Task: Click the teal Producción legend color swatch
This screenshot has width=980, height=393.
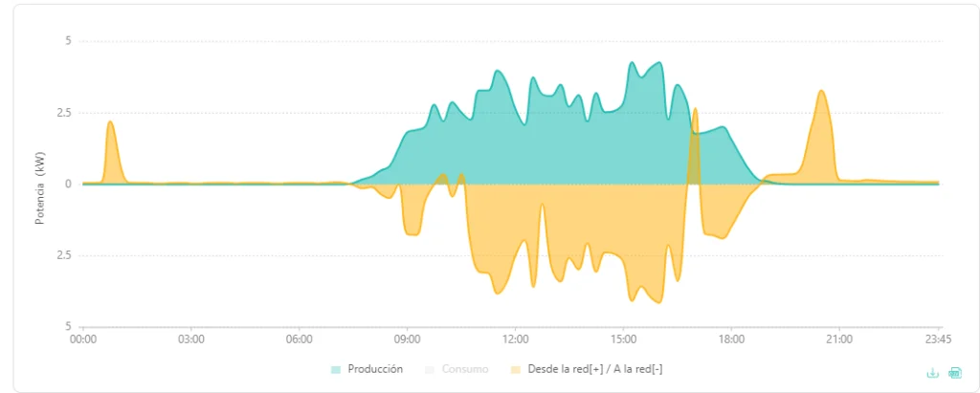Action: pos(336,370)
